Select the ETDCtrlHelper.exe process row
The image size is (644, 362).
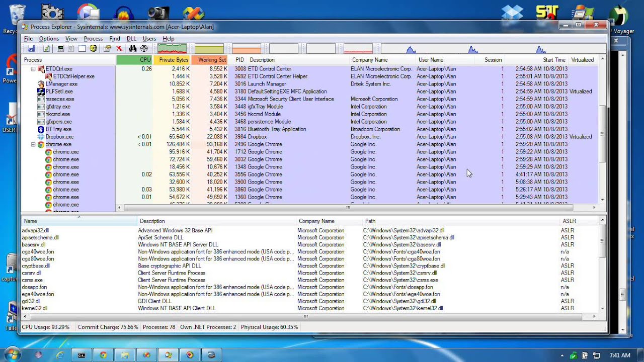[310, 76]
